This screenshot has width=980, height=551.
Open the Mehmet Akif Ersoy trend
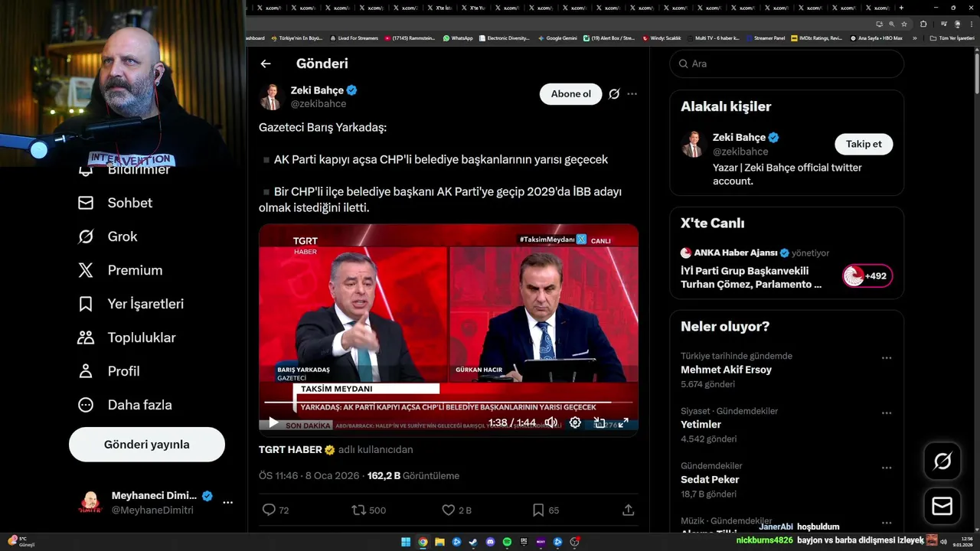point(726,370)
